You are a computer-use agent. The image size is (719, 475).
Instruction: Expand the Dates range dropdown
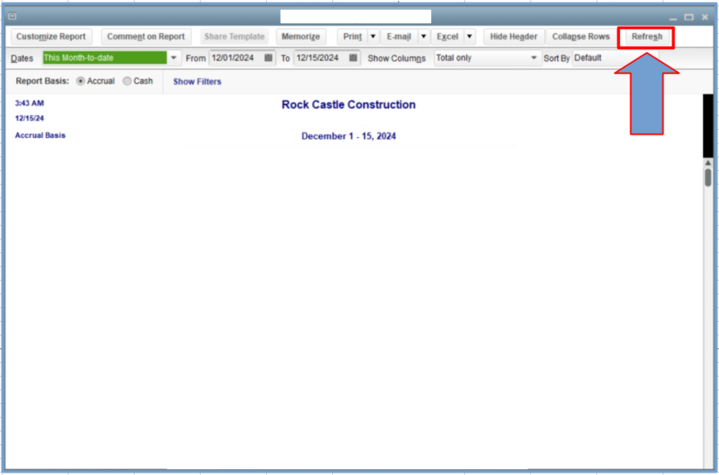(x=173, y=58)
